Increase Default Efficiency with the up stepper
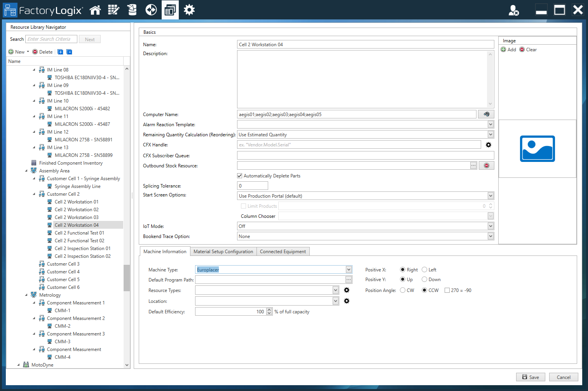588x391 pixels. point(269,309)
